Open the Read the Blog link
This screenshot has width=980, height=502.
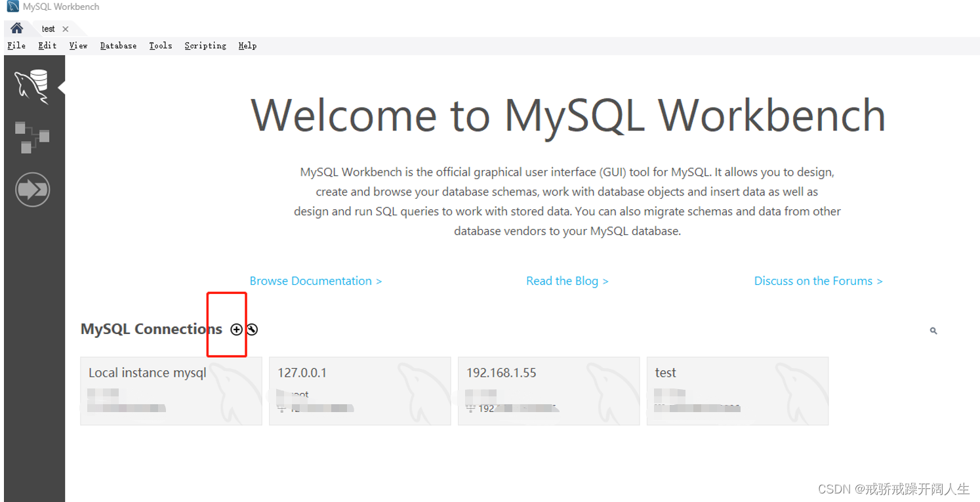(x=567, y=280)
